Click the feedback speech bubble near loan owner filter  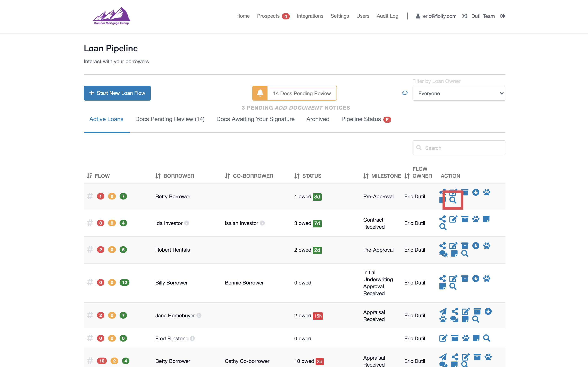405,93
